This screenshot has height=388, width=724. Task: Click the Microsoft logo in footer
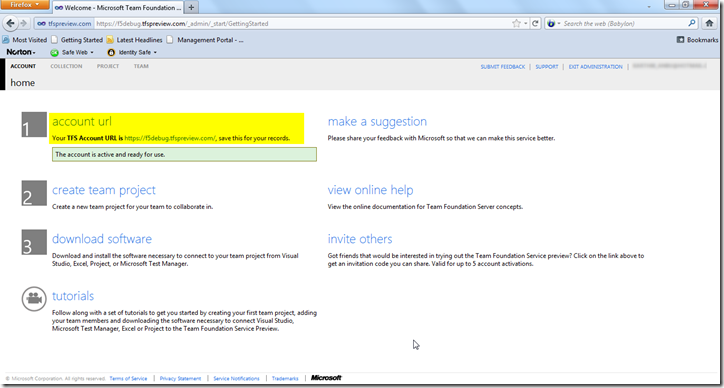coord(326,378)
